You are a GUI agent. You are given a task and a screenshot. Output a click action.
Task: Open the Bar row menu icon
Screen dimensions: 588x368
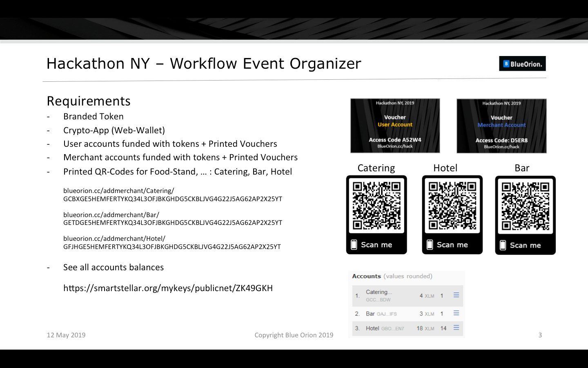tap(456, 313)
